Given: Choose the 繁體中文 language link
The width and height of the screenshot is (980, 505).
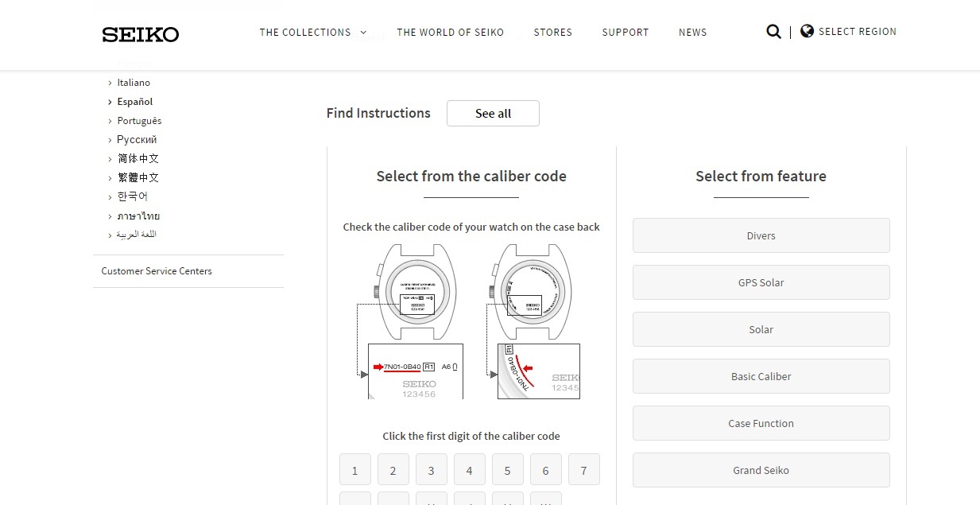Looking at the screenshot, I should click(138, 177).
